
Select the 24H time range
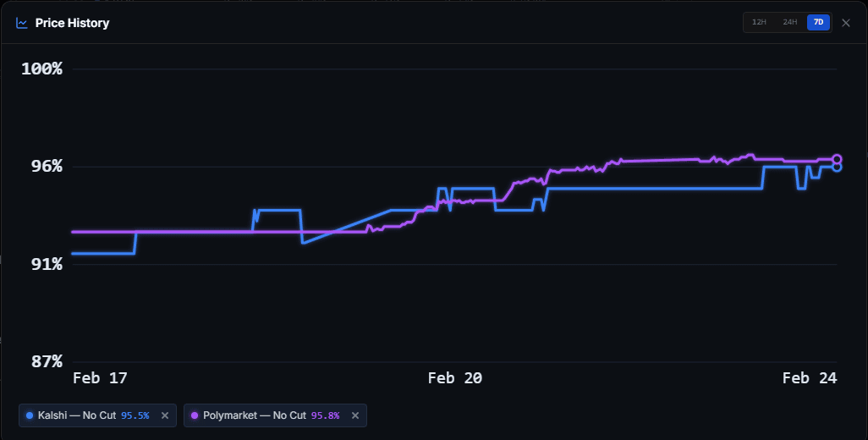tap(790, 22)
